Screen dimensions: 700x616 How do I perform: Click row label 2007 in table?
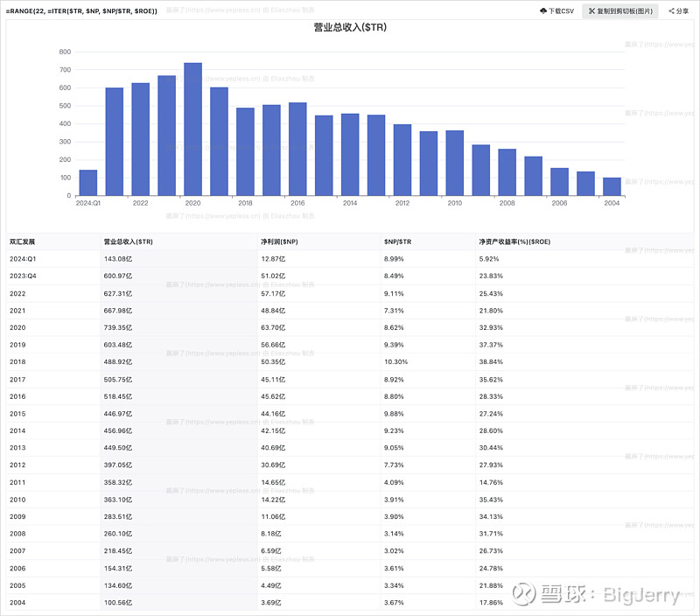pos(17,551)
